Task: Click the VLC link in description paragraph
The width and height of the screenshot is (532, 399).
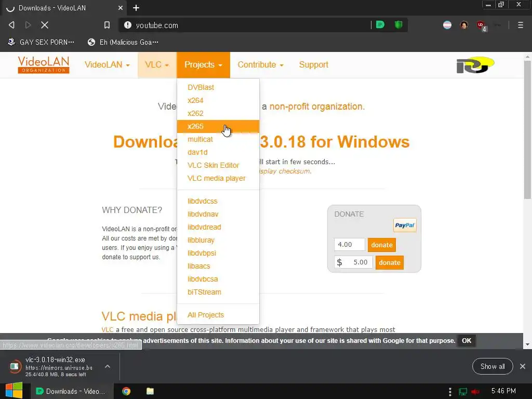Action: pyautogui.click(x=107, y=329)
